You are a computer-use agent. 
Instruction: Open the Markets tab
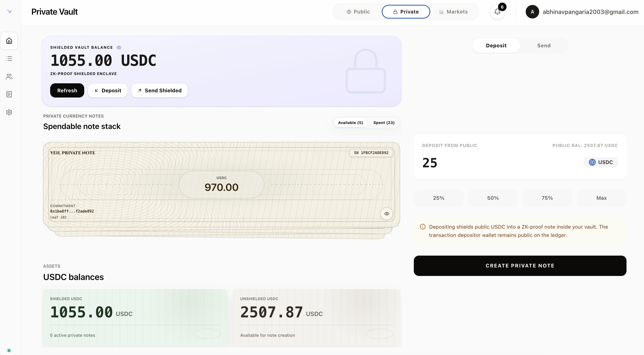point(454,12)
